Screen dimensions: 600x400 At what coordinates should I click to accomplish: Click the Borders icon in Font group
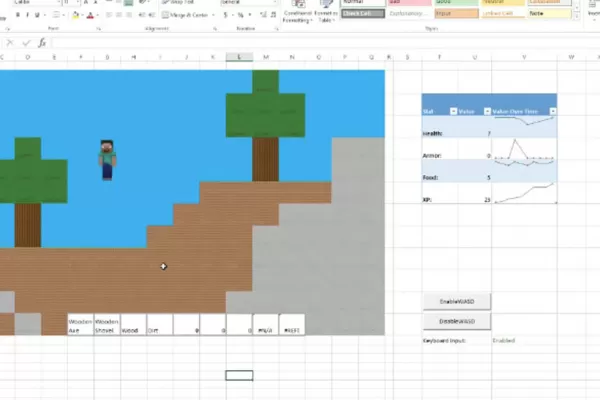(x=56, y=15)
